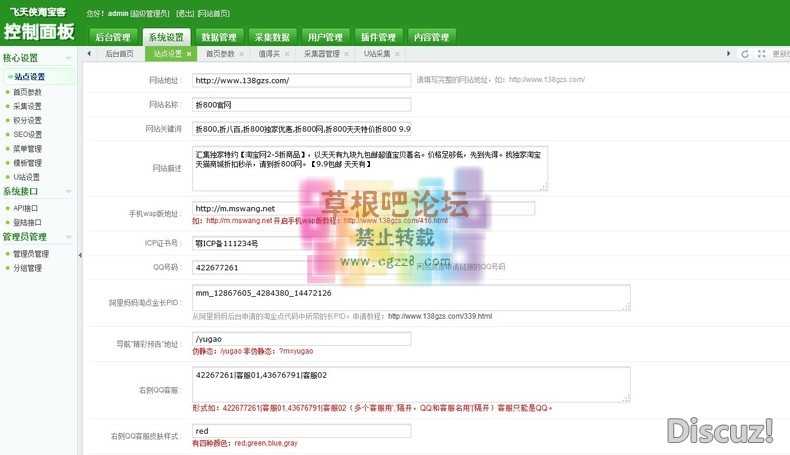Click the 网站地址 input field

point(301,80)
